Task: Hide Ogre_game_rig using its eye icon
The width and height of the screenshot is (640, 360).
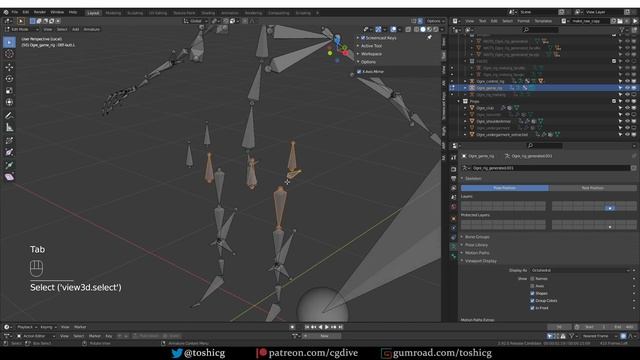Action: click(x=627, y=88)
